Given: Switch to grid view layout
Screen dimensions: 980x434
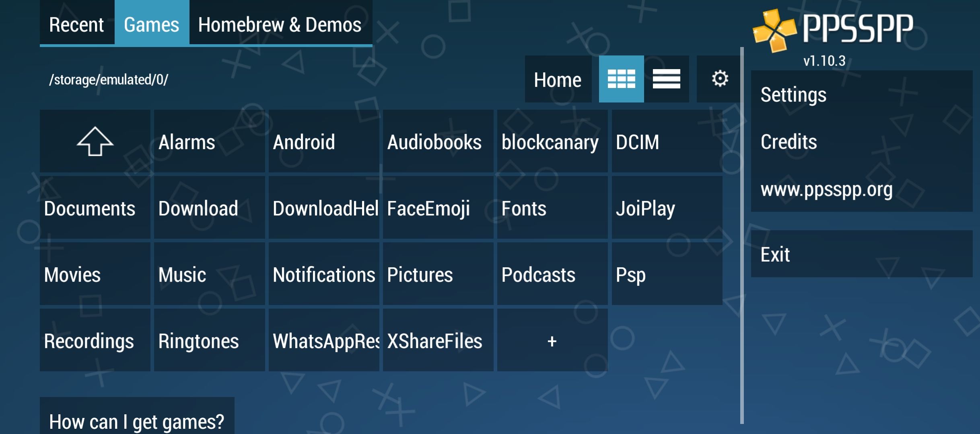Looking at the screenshot, I should click(x=621, y=79).
